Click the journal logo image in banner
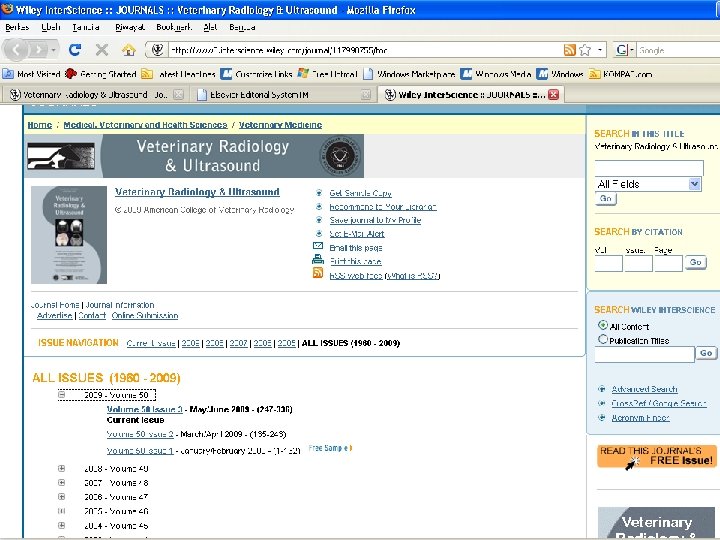Viewport: 720px width, 540px height. (61, 156)
